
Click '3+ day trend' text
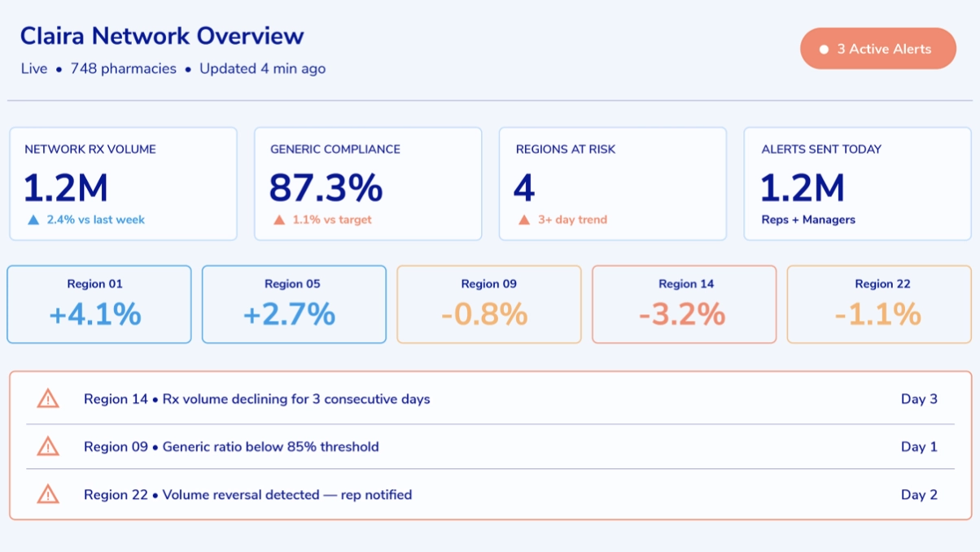click(572, 220)
